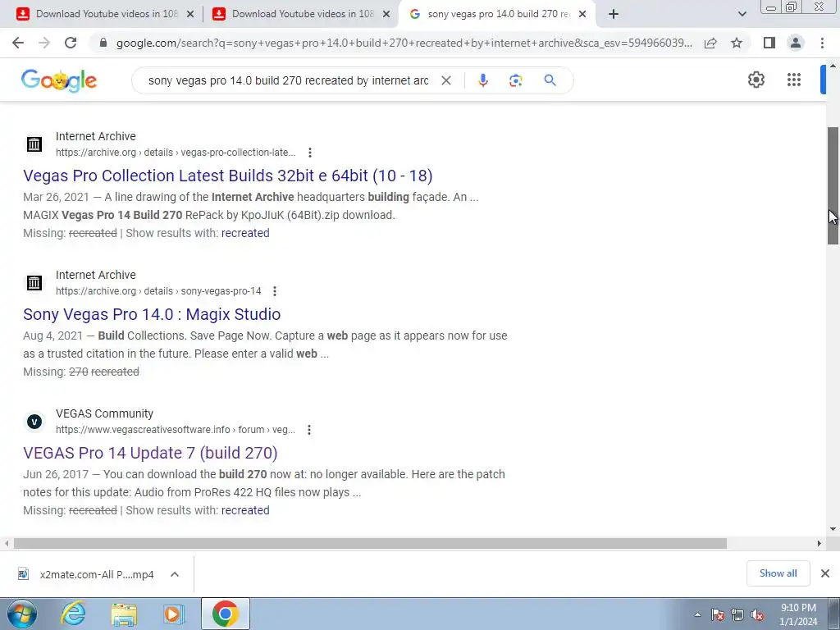This screenshot has width=840, height=630.
Task: Launch Internet Explorer from the taskbar
Action: pos(73,614)
